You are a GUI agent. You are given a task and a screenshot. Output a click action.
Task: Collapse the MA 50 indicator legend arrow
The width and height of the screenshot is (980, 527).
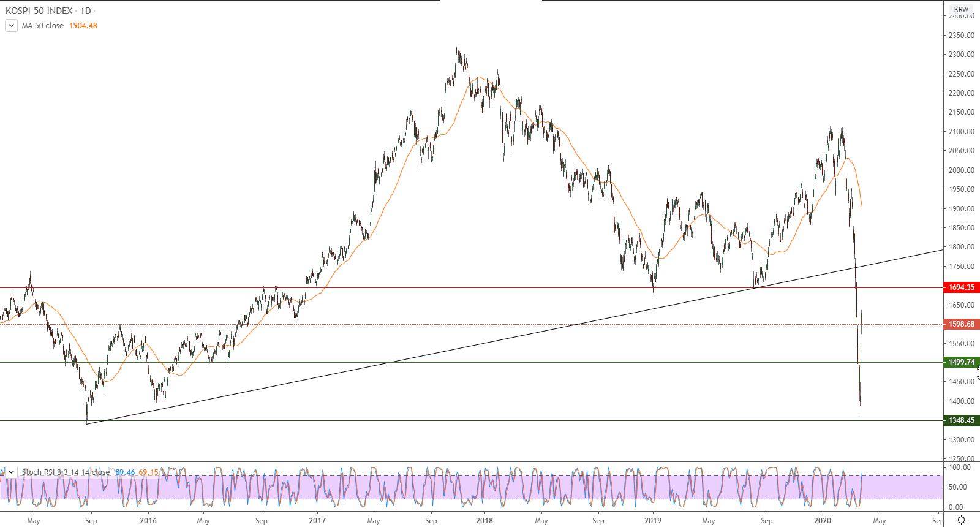(x=11, y=26)
